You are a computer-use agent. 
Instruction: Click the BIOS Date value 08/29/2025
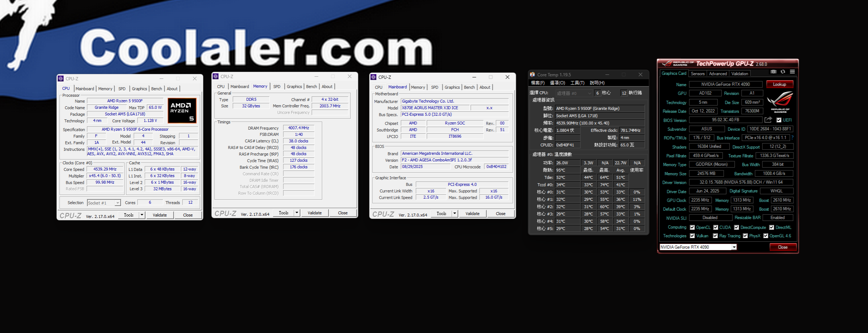[x=426, y=166]
